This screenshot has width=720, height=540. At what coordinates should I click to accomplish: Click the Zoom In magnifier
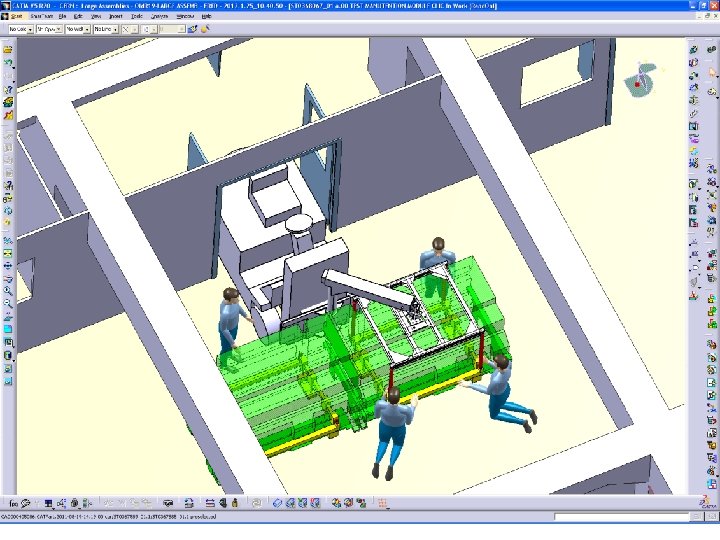8,291
